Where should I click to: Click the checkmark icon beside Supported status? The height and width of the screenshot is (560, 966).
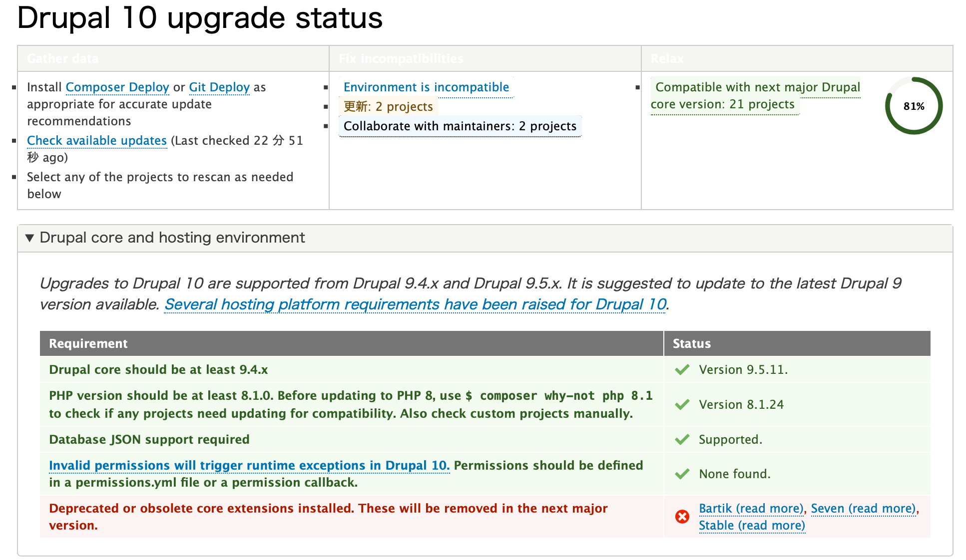click(x=682, y=440)
